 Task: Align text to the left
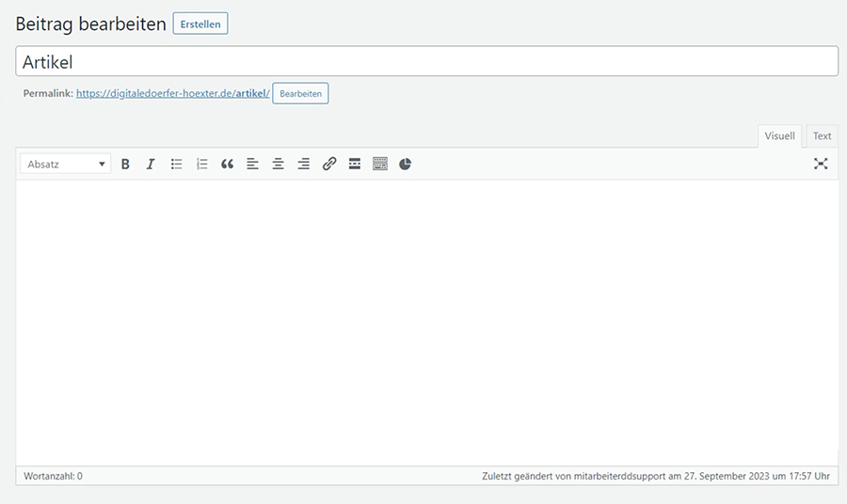pos(252,164)
